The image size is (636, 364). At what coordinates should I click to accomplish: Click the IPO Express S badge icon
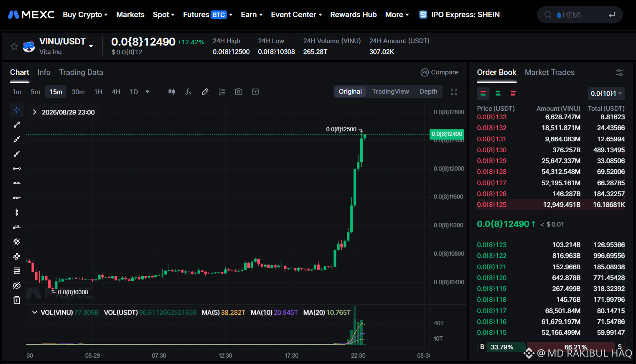click(x=423, y=15)
